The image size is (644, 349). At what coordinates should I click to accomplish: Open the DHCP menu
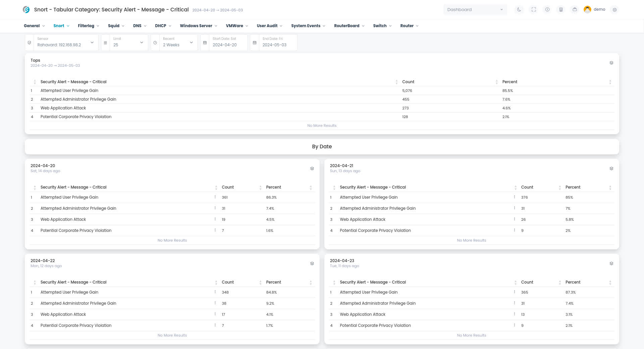point(163,26)
